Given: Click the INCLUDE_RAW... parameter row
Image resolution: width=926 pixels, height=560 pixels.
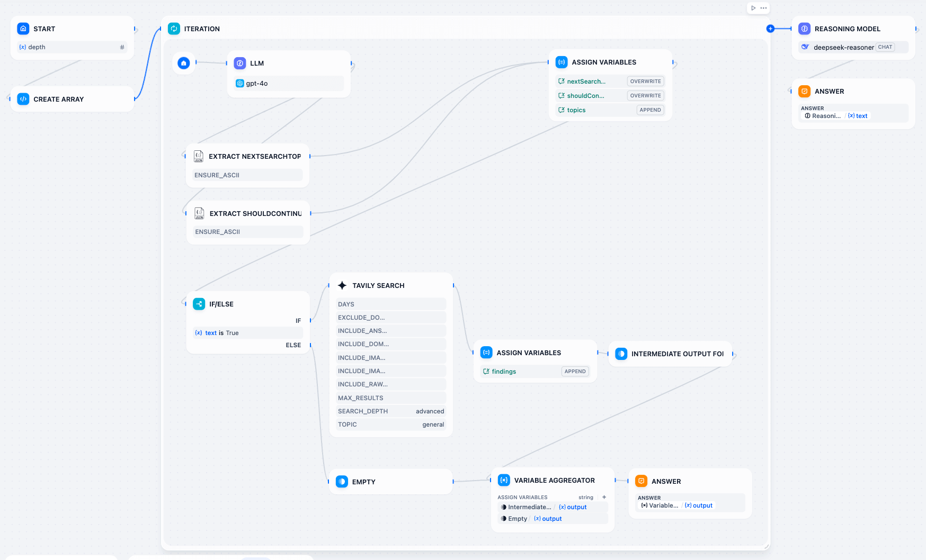Looking at the screenshot, I should tap(391, 384).
